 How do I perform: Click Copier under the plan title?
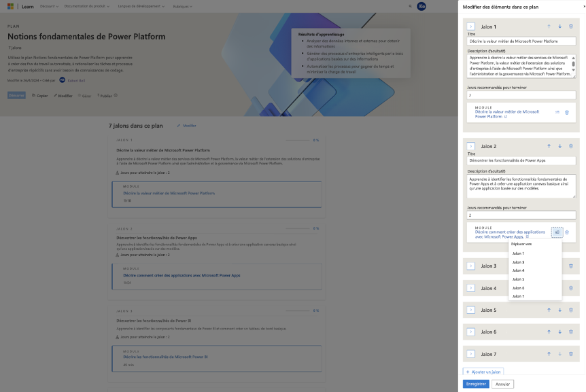[x=40, y=96]
